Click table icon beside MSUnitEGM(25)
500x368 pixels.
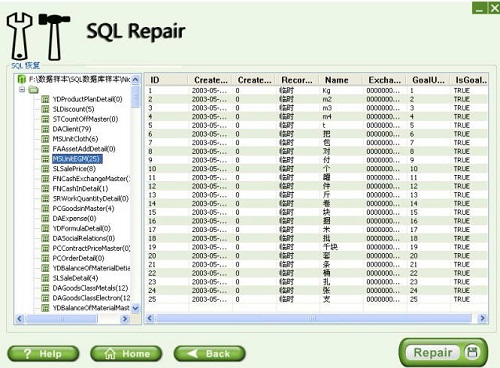[x=45, y=159]
